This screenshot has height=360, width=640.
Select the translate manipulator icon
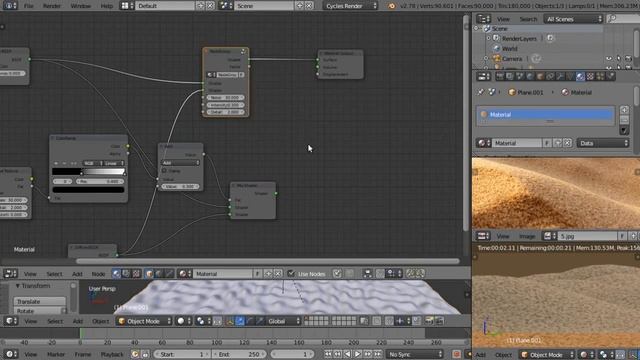(240, 321)
